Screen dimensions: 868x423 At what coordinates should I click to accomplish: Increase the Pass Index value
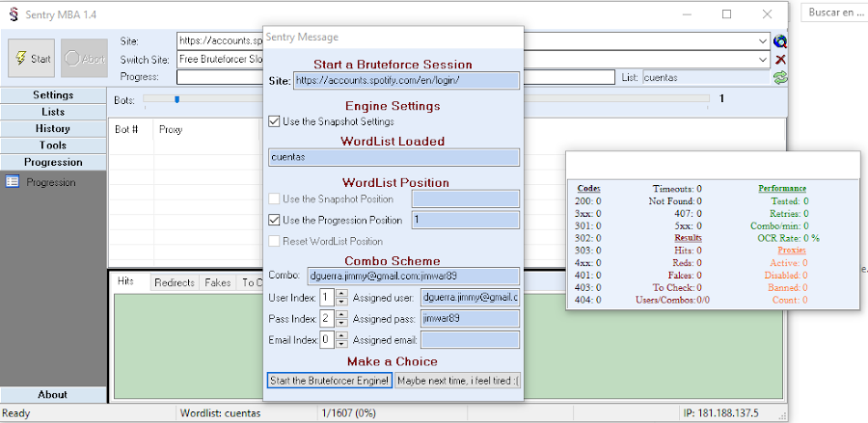pos(341,315)
